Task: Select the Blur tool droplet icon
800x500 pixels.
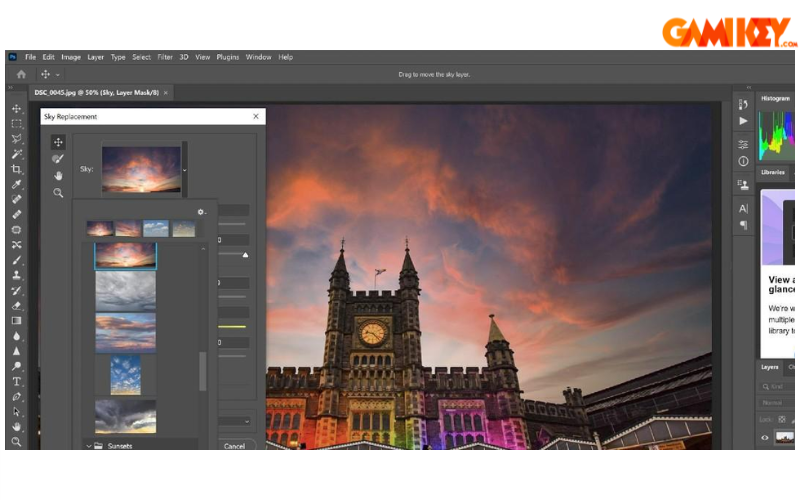Action: pyautogui.click(x=16, y=336)
